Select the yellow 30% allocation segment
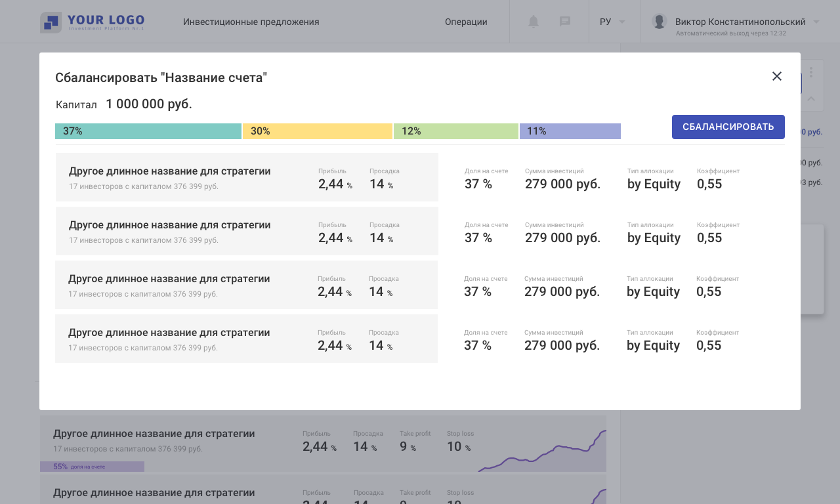 318,131
